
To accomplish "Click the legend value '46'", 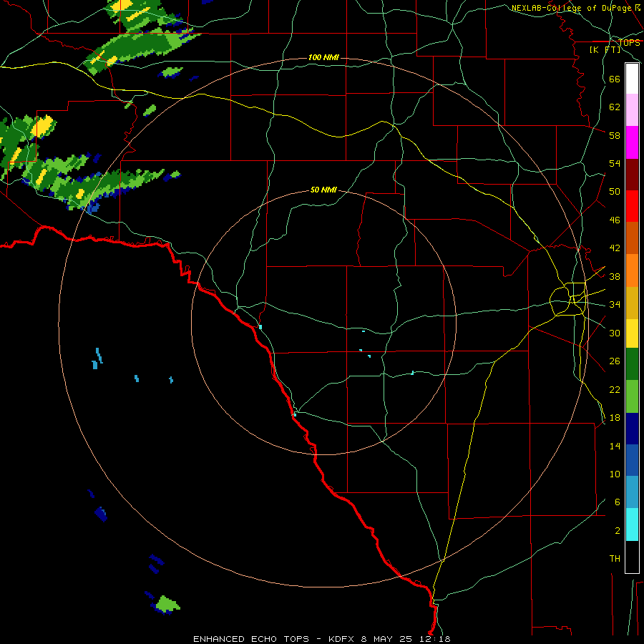I will click(x=615, y=220).
